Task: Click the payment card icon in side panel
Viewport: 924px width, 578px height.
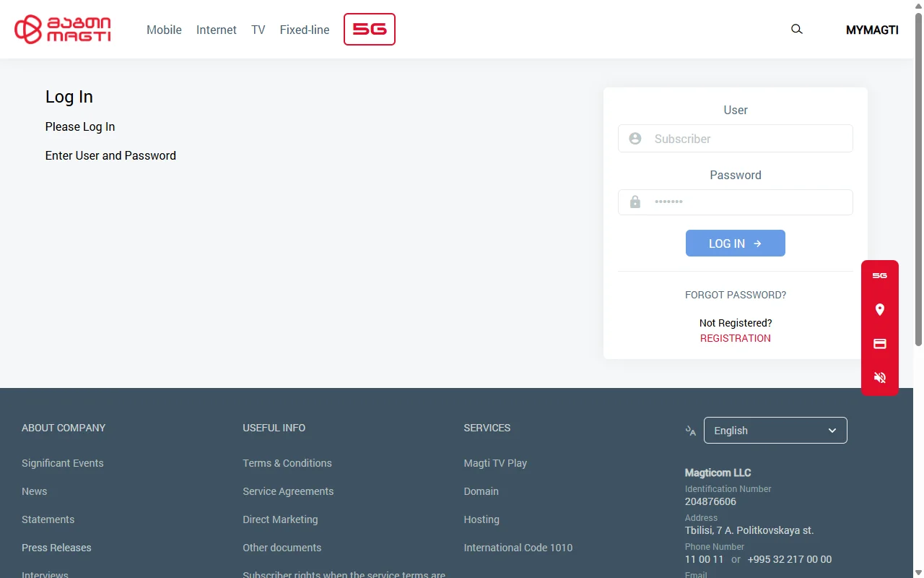Action: pos(880,344)
